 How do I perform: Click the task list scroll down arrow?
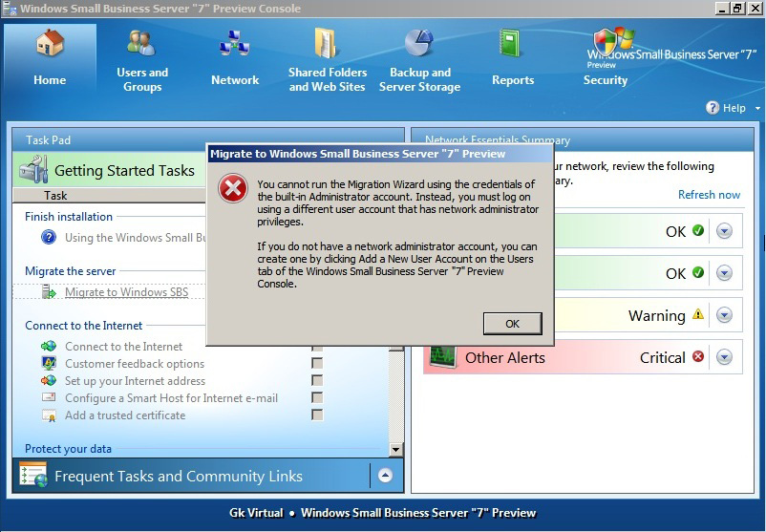pos(395,449)
